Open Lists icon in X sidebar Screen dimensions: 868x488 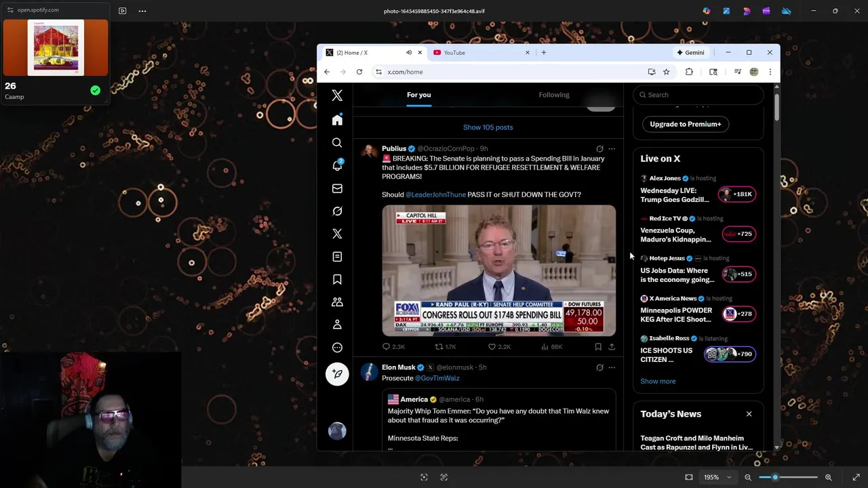(x=337, y=256)
